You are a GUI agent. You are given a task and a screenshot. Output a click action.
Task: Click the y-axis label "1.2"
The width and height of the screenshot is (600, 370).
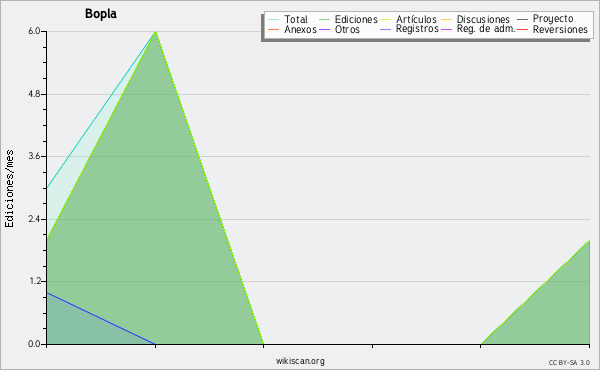point(34,281)
